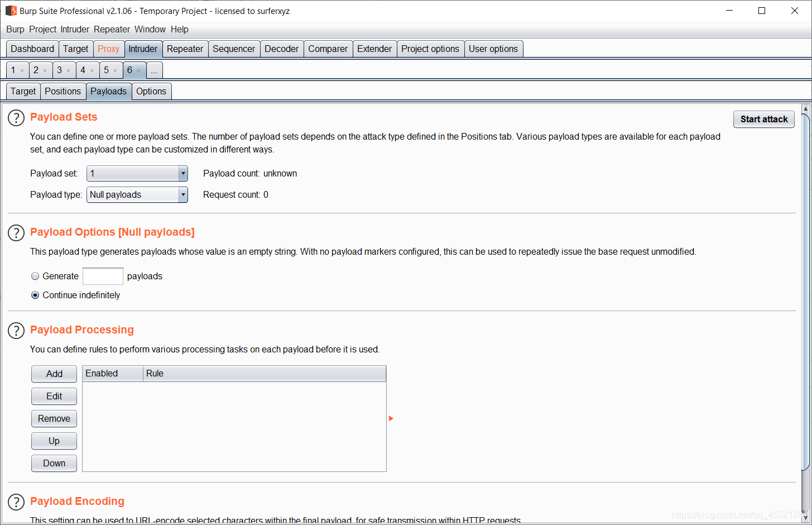Remove the selected processing rule
Viewport: 812px width, 525px height.
pyautogui.click(x=54, y=419)
